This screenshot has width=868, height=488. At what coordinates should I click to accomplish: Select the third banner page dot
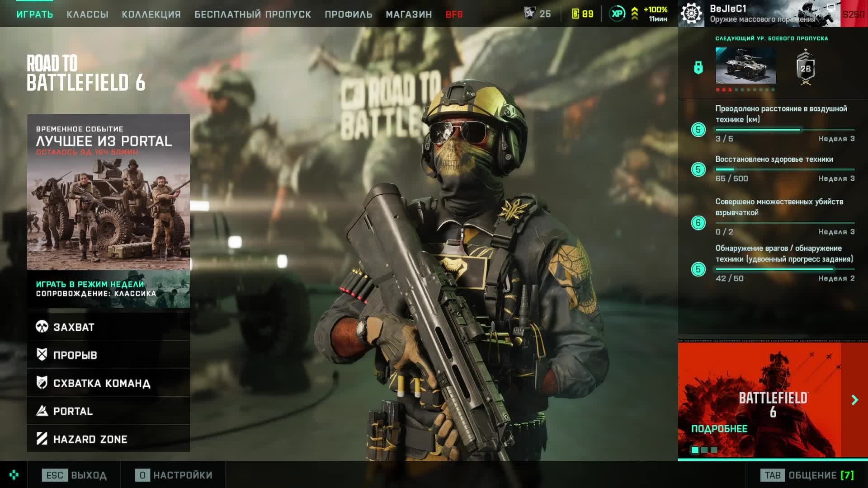coord(714,450)
